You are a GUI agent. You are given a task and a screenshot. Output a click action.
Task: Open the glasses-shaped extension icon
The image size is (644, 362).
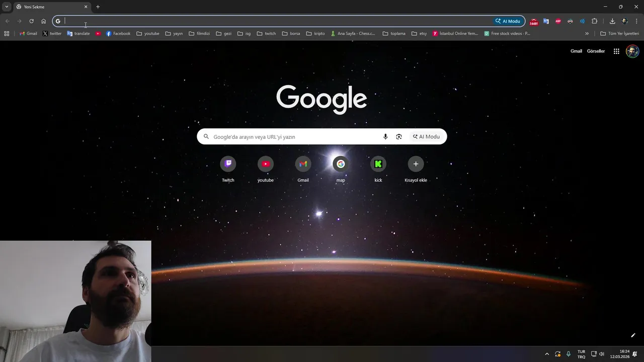click(570, 21)
